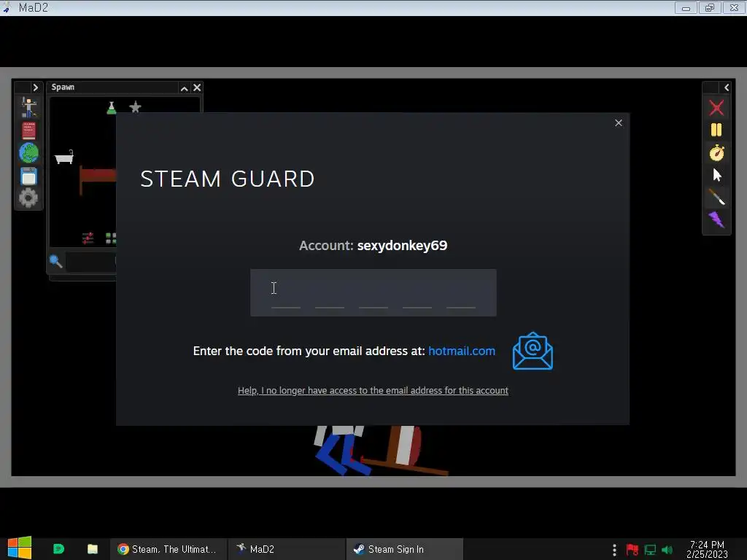This screenshot has height=560, width=747.
Task: Open the no longer have email access help link
Action: click(373, 391)
